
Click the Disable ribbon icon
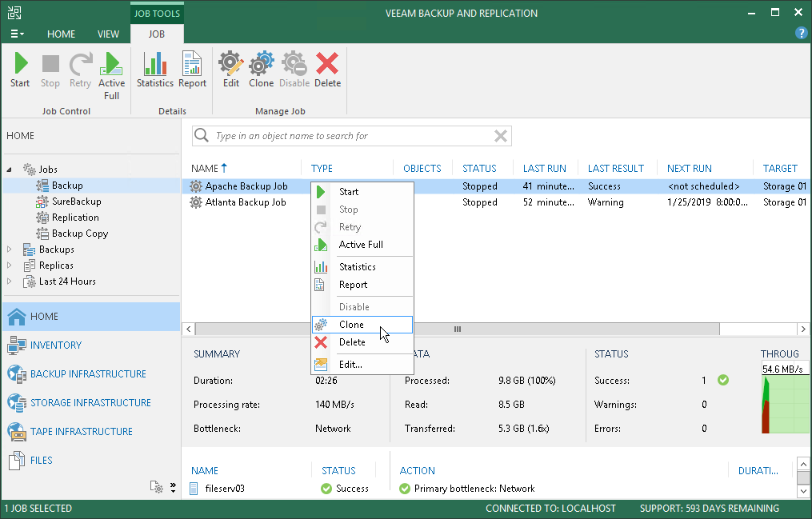[294, 70]
